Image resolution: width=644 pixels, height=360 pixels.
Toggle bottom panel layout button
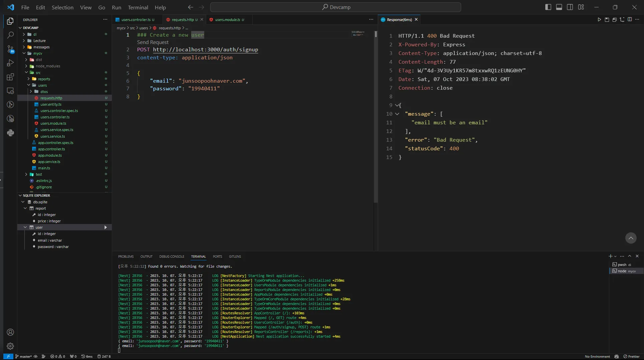(559, 7)
